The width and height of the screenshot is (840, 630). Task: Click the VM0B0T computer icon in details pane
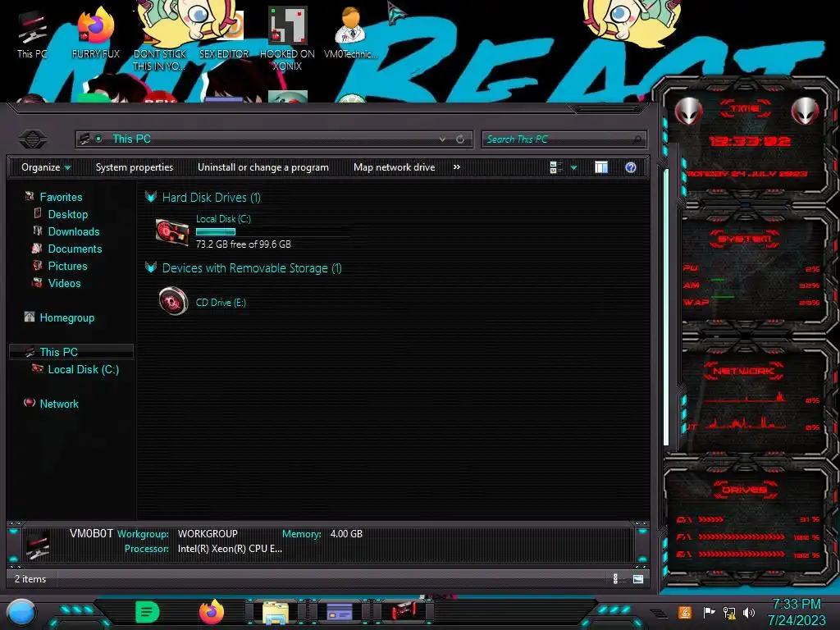pos(38,545)
